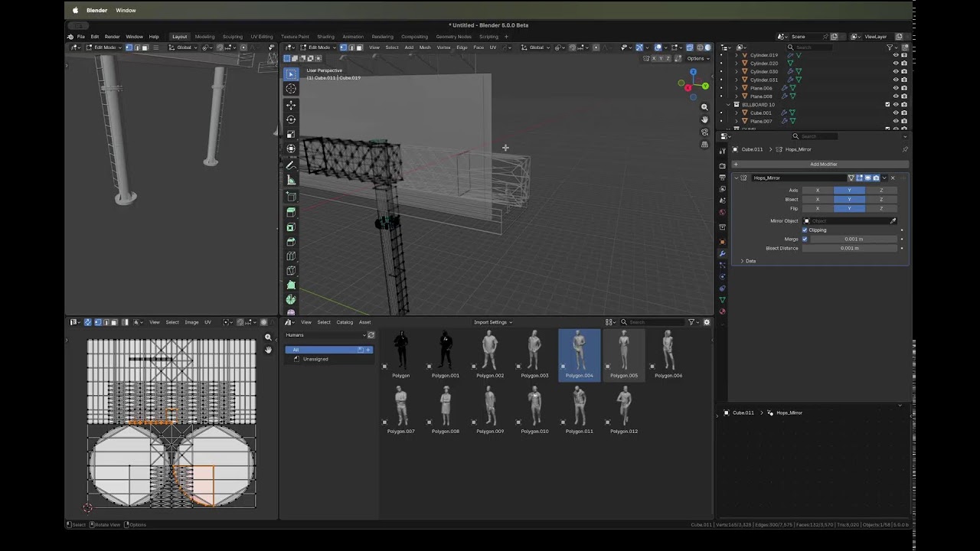Expand Cylinder.020 in the outliner
980x551 pixels.
click(737, 64)
